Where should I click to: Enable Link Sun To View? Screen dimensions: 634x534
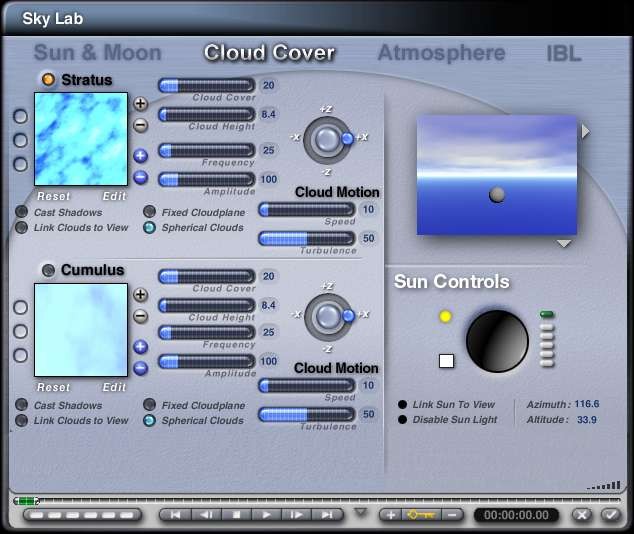point(403,405)
